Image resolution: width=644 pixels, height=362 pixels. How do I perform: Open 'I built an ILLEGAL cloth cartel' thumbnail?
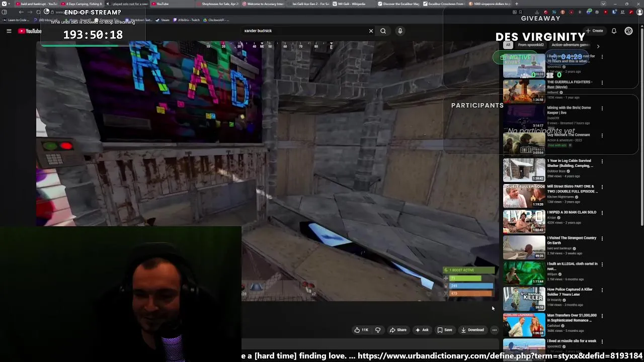click(x=524, y=273)
